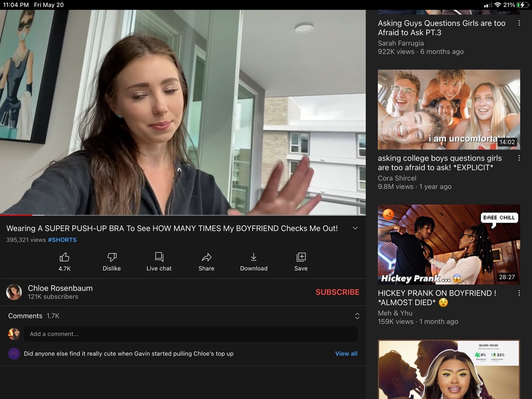Open asking college boys questions title
The height and width of the screenshot is (399, 532).
[x=440, y=163]
